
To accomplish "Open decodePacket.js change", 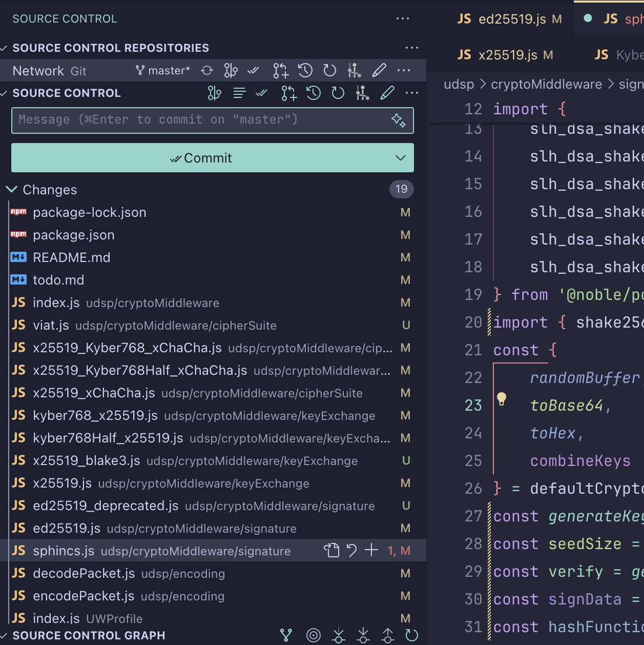I will click(x=213, y=574).
